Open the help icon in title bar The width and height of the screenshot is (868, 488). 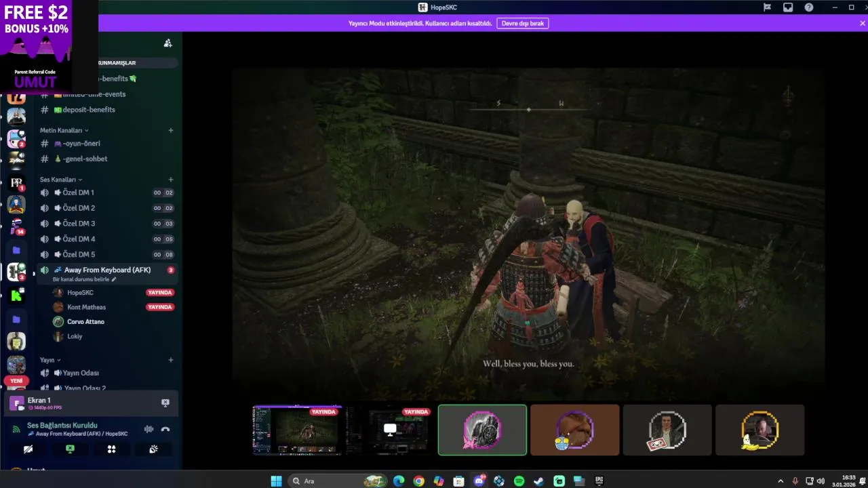[x=809, y=7]
